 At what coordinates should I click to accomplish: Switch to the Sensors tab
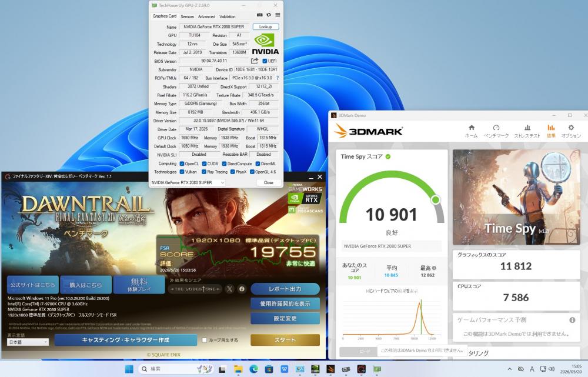point(187,16)
